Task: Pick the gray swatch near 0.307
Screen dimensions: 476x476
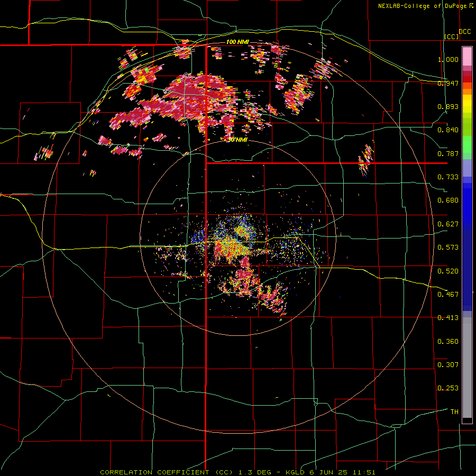Action: tap(467, 368)
